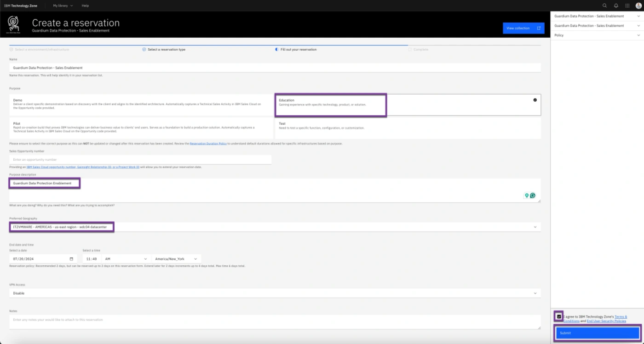Click the Submit button
Image resolution: width=644 pixels, height=344 pixels.
coord(597,333)
